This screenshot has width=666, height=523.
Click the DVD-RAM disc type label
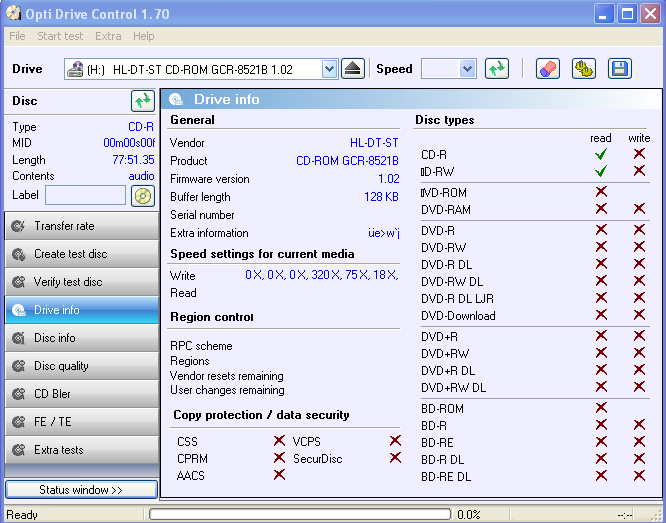point(446,209)
